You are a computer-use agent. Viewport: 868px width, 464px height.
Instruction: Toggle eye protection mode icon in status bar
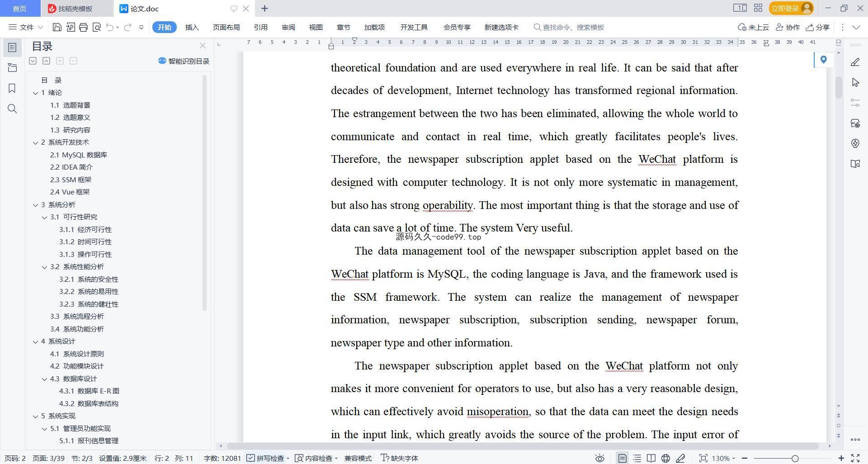pyautogui.click(x=599, y=458)
